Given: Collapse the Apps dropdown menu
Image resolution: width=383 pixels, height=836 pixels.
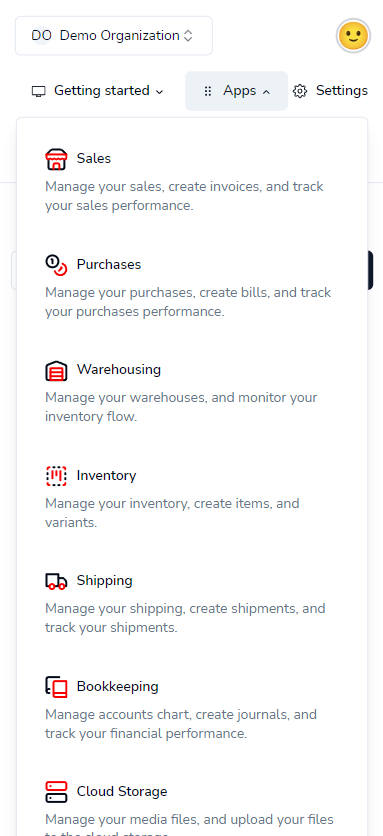Looking at the screenshot, I should pyautogui.click(x=236, y=91).
